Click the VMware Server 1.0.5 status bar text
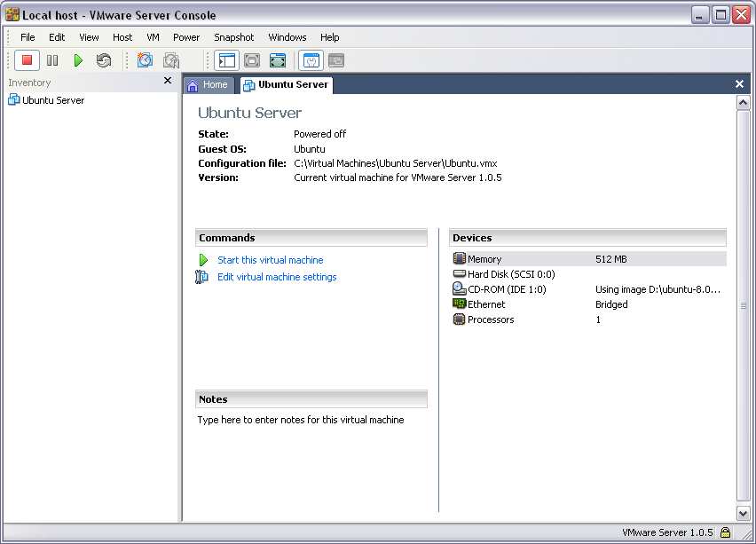This screenshot has width=756, height=544. click(667, 532)
